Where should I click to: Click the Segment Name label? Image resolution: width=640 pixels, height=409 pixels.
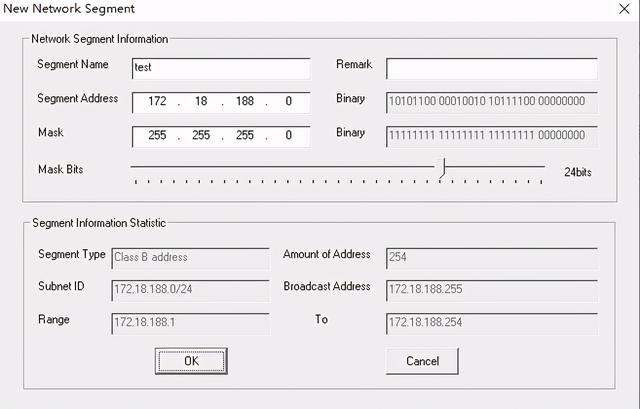[x=73, y=64]
